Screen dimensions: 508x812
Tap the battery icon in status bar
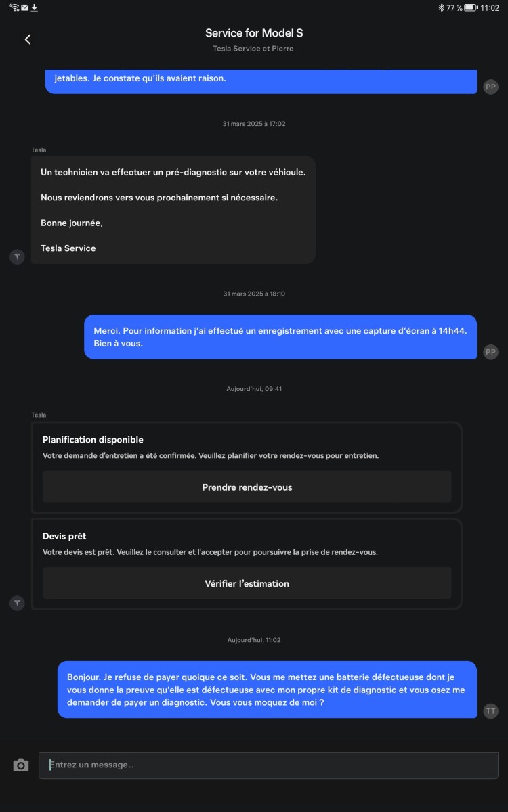[471, 7]
